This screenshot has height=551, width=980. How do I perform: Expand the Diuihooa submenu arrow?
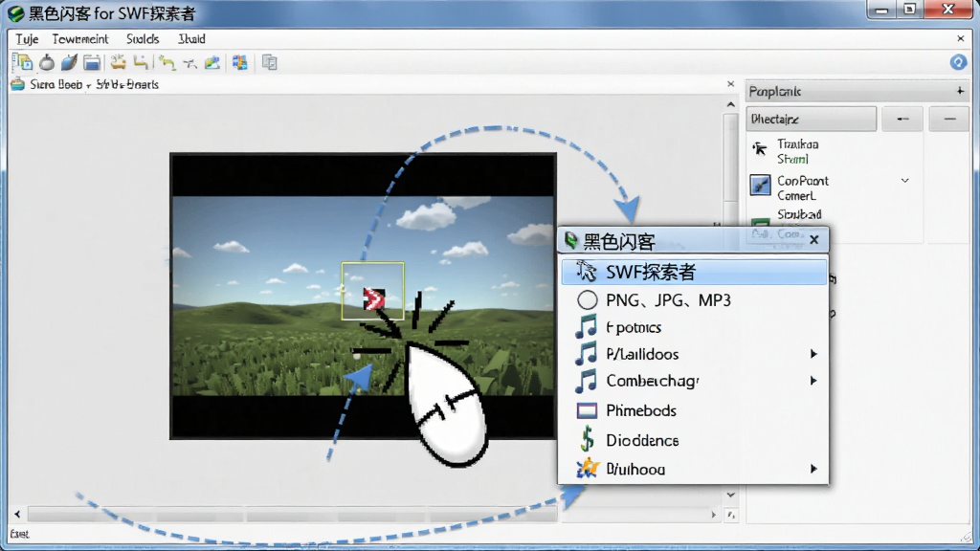(813, 469)
